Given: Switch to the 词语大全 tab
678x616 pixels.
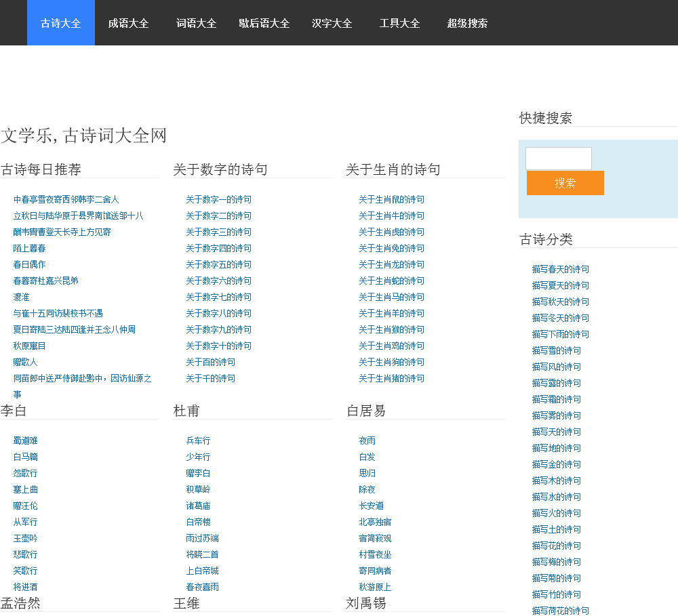Looking at the screenshot, I should [x=196, y=23].
